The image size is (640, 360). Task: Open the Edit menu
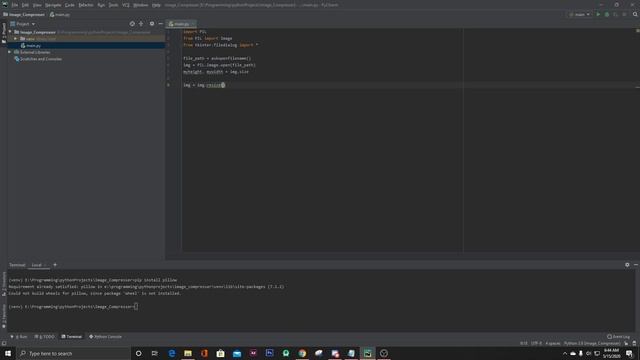click(x=25, y=5)
